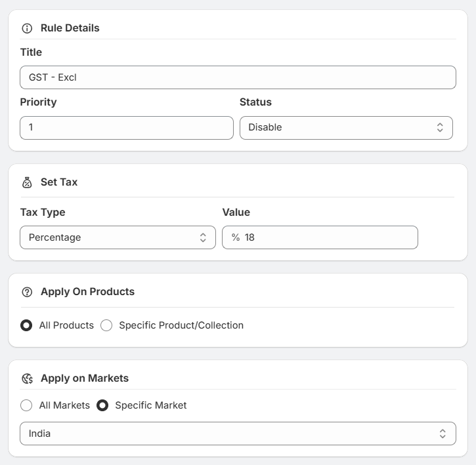The height and width of the screenshot is (465, 476).
Task: Click the Set Tax money bag icon
Action: click(27, 182)
